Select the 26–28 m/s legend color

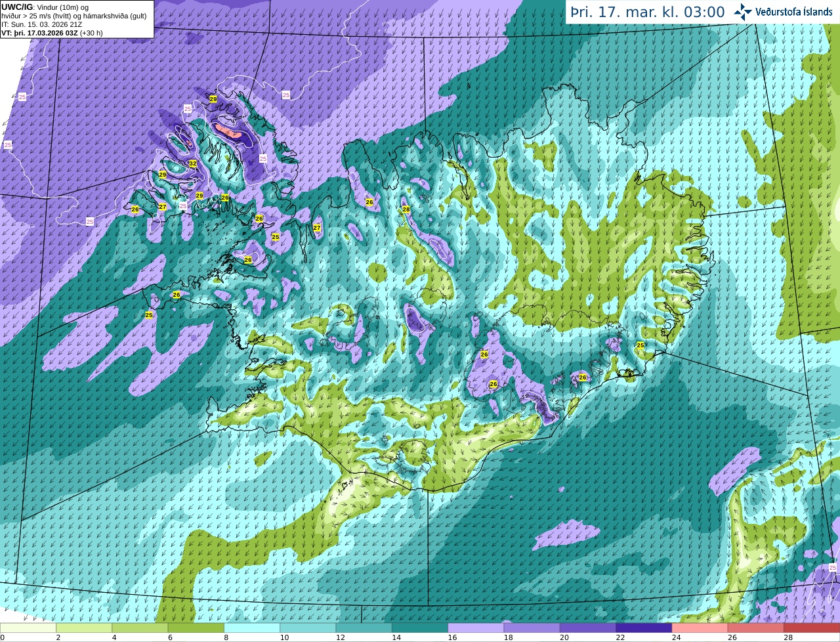coord(756,628)
